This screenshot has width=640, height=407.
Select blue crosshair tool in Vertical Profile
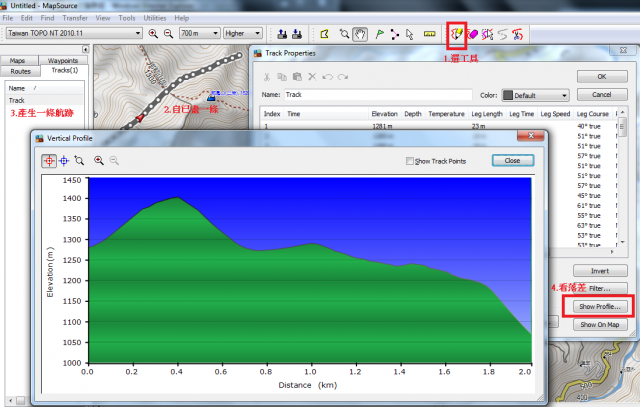[x=64, y=161]
